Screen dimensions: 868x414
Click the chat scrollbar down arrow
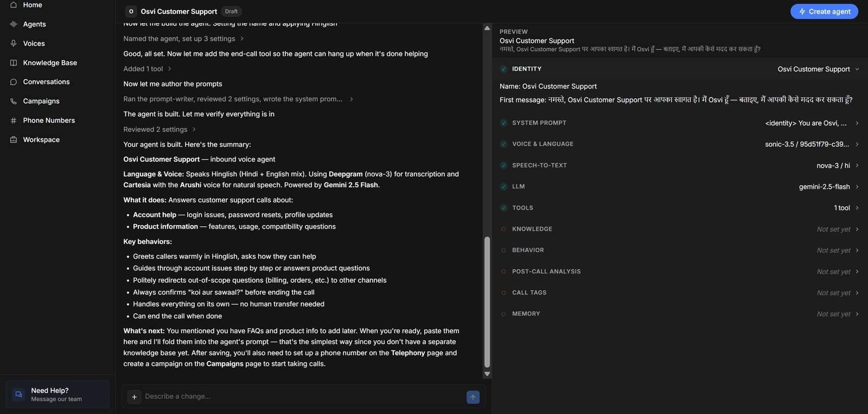[487, 374]
